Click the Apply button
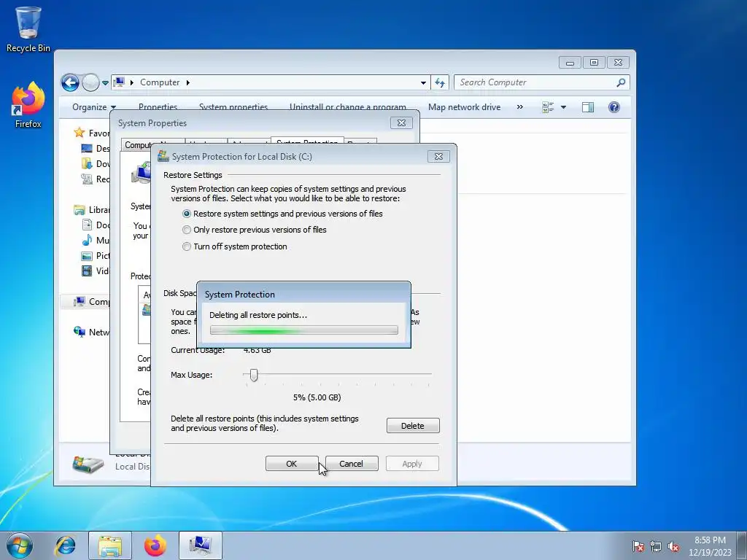747x560 pixels. 412,464
